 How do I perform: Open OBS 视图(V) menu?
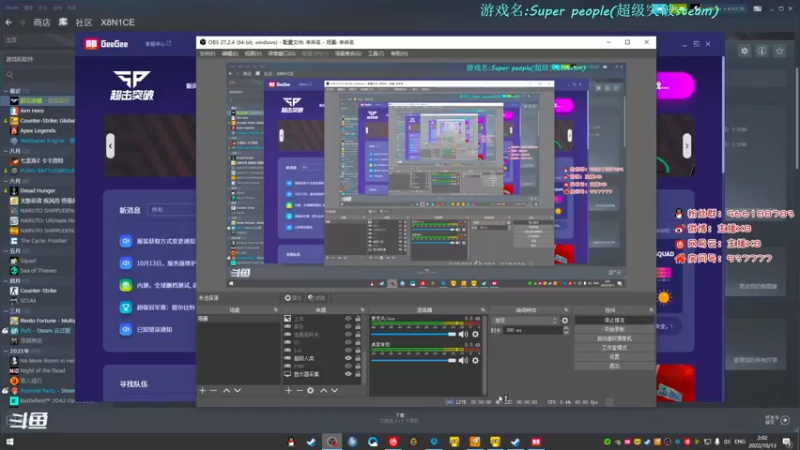pyautogui.click(x=253, y=54)
